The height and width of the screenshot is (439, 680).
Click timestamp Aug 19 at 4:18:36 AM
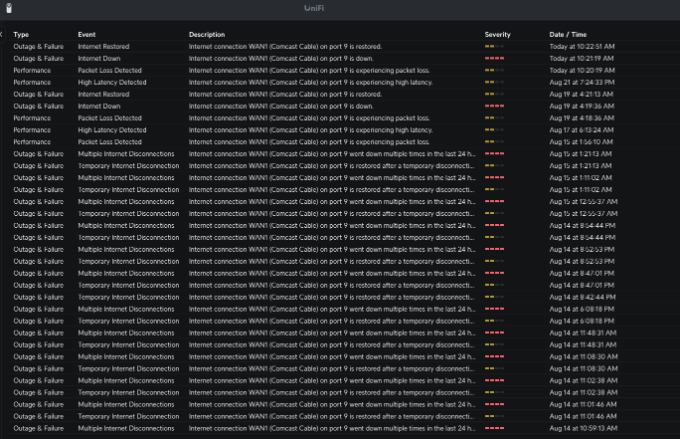click(582, 118)
